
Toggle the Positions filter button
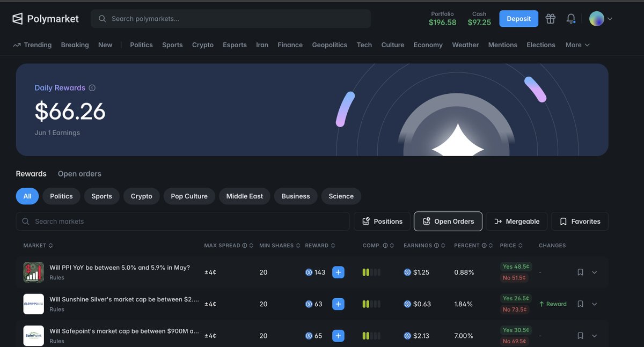point(382,222)
